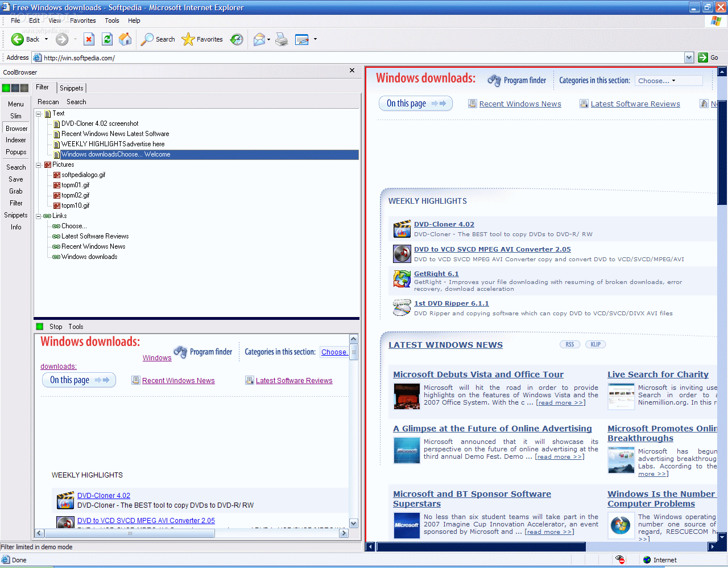The width and height of the screenshot is (728, 568).
Task: Click the preview pane scroll down arrow
Action: (354, 524)
